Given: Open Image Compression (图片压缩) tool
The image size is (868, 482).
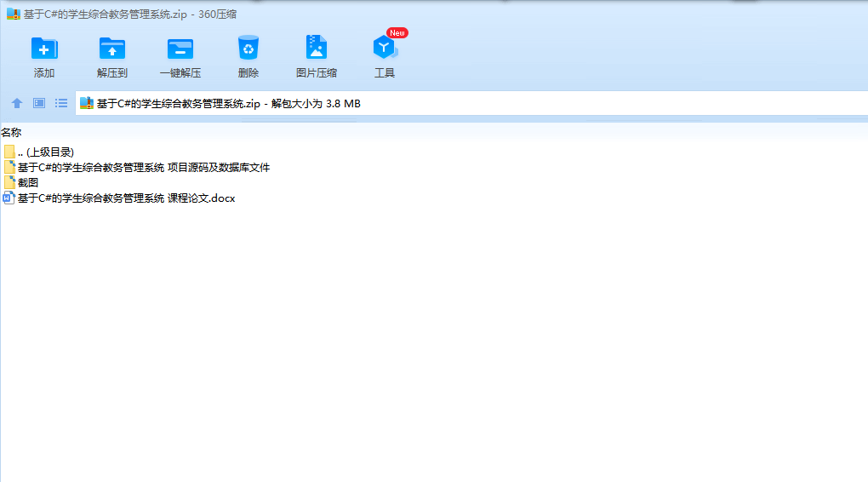Looking at the screenshot, I should [x=316, y=48].
